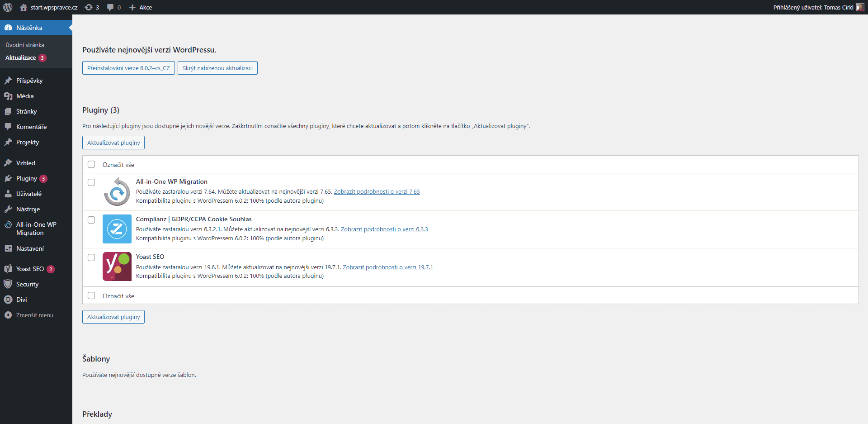Click the Security shield icon
This screenshot has height=424, width=868.
tap(8, 284)
